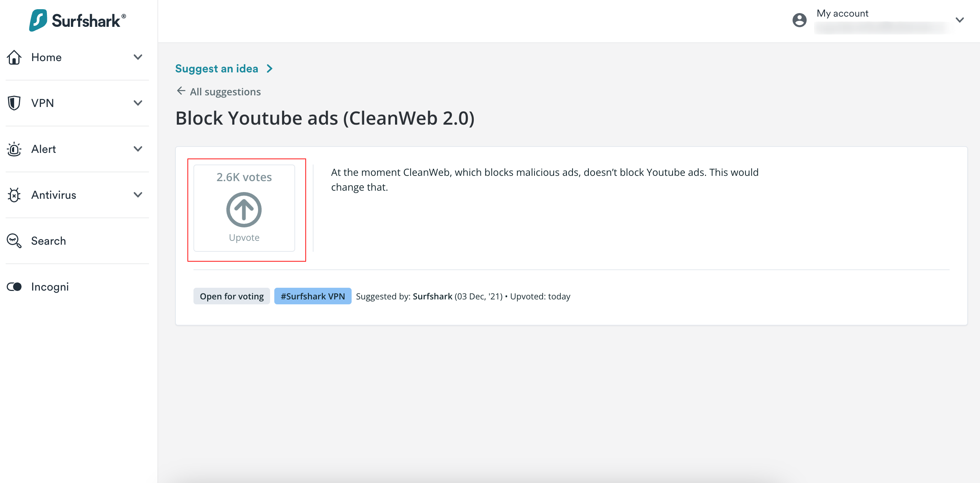Click the suggestion description paragraph

(x=544, y=180)
